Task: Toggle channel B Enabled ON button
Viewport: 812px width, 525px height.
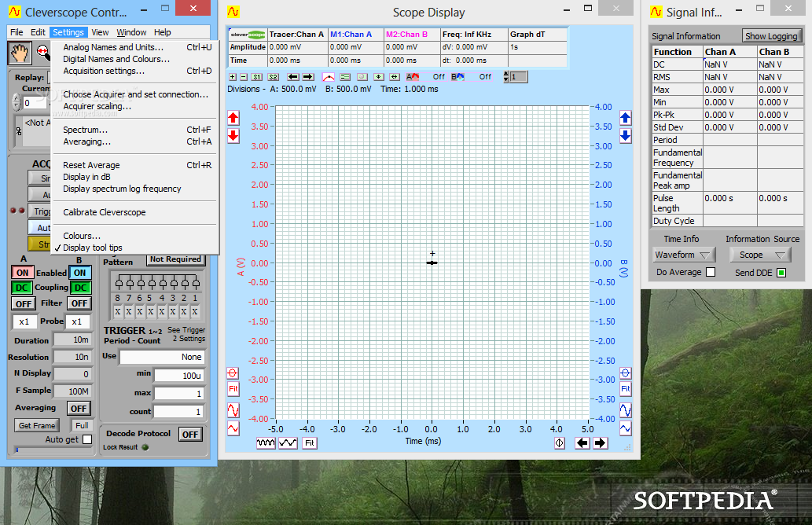Action: tap(79, 273)
